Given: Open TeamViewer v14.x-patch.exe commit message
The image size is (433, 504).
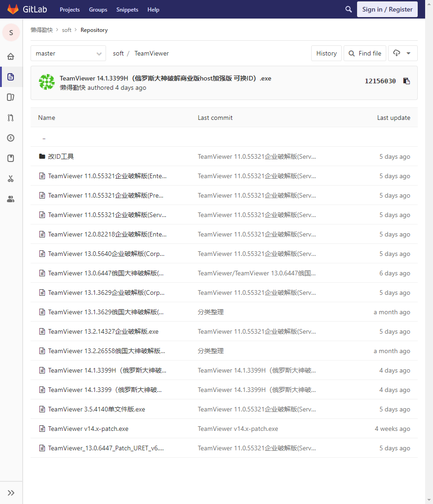Looking at the screenshot, I should [x=238, y=429].
